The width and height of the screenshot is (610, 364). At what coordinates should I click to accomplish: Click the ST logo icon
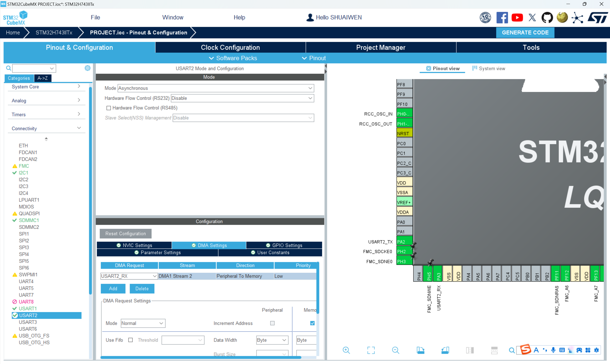[598, 18]
